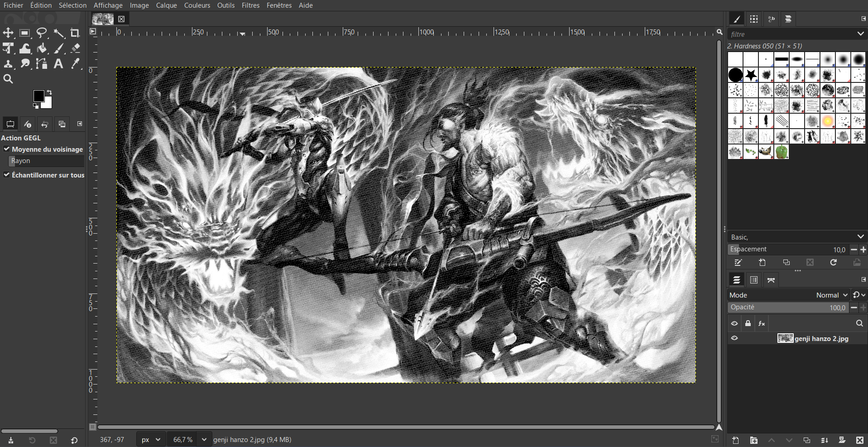
Task: Switch to the Images tab
Action: 62,124
